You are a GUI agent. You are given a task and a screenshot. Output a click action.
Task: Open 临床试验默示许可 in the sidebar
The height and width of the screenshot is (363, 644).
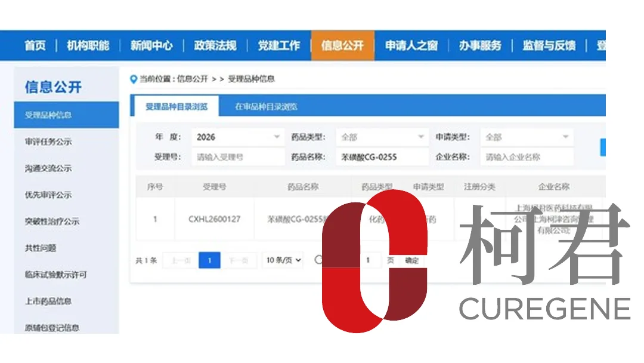click(x=55, y=275)
